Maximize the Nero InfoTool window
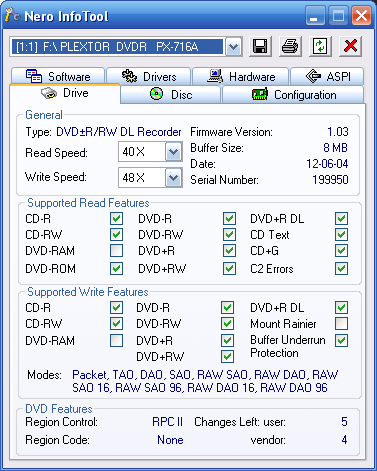Image resolution: width=377 pixels, height=471 pixels. coord(338,15)
